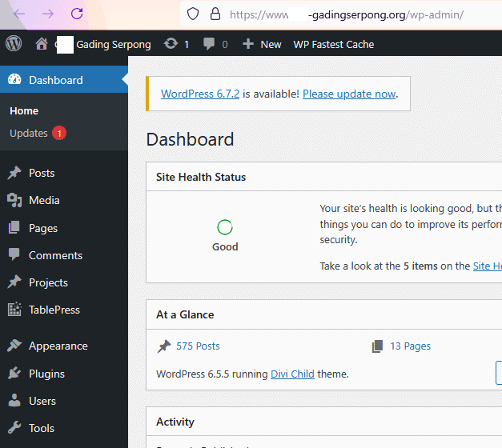Click the WordPress 6.7.2 link
The width and height of the screenshot is (502, 448).
[x=200, y=94]
